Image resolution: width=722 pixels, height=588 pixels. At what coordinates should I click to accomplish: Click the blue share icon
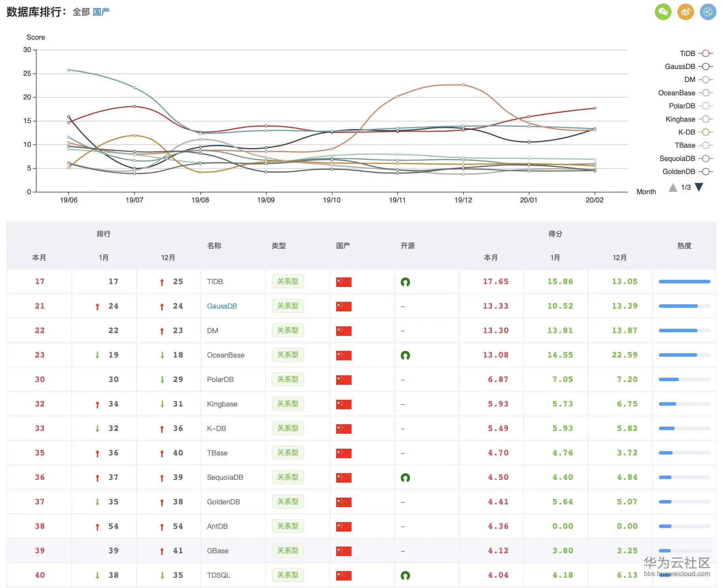point(708,12)
